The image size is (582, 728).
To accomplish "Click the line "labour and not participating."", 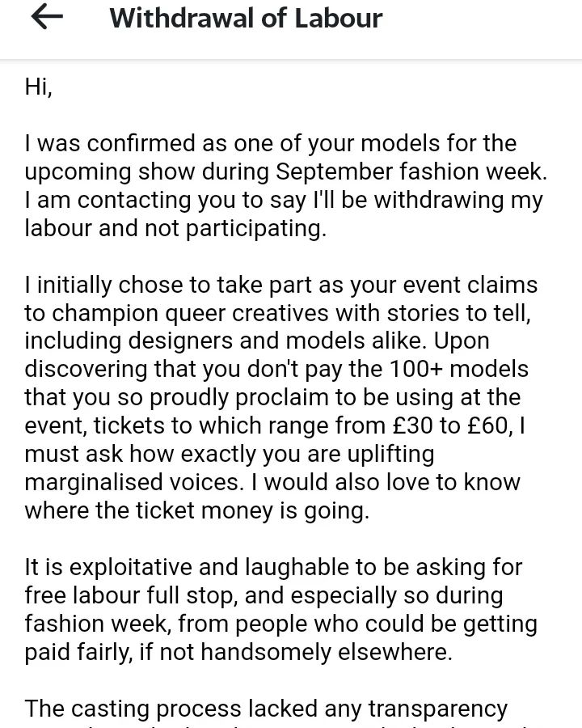I will pyautogui.click(x=175, y=229).
